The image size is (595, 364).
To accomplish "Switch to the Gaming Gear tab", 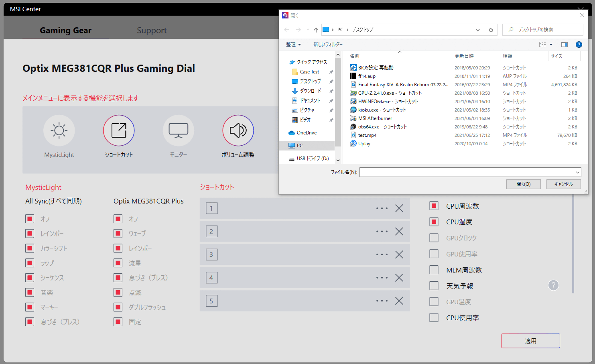I will click(x=65, y=31).
